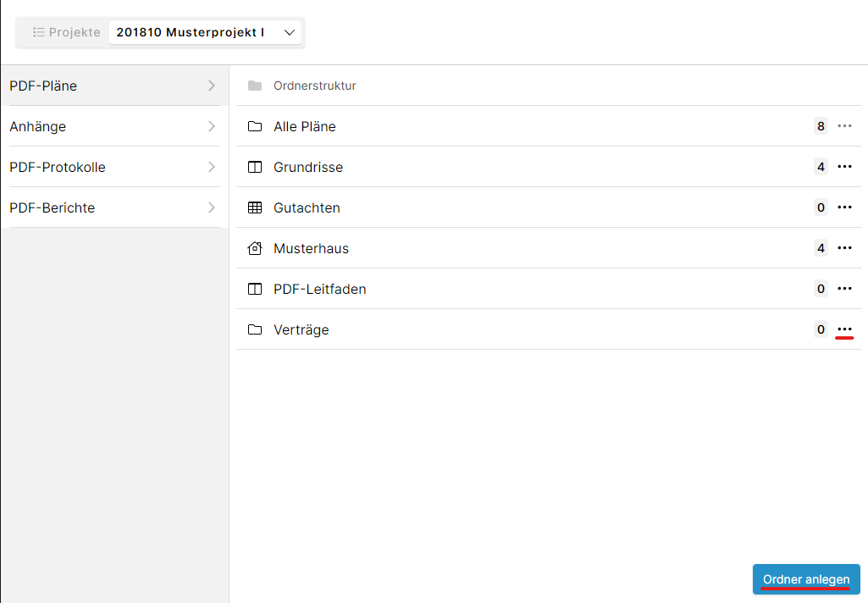868x603 pixels.
Task: Open the three-dot menu for Gutachten
Action: pos(845,207)
